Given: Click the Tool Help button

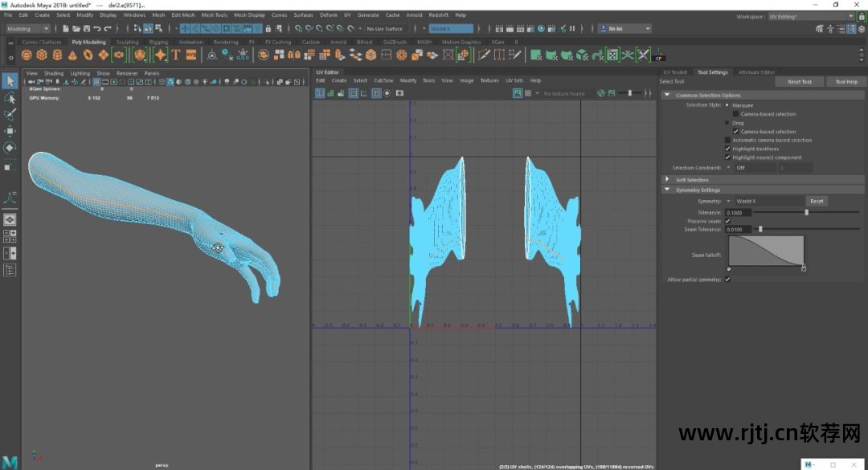Looking at the screenshot, I should pos(845,81).
